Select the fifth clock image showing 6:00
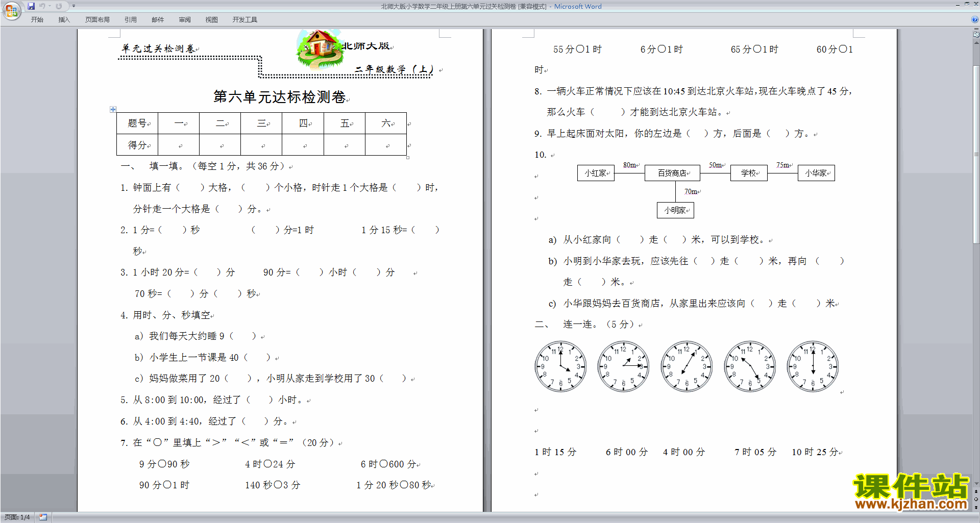The image size is (980, 523). 813,366
